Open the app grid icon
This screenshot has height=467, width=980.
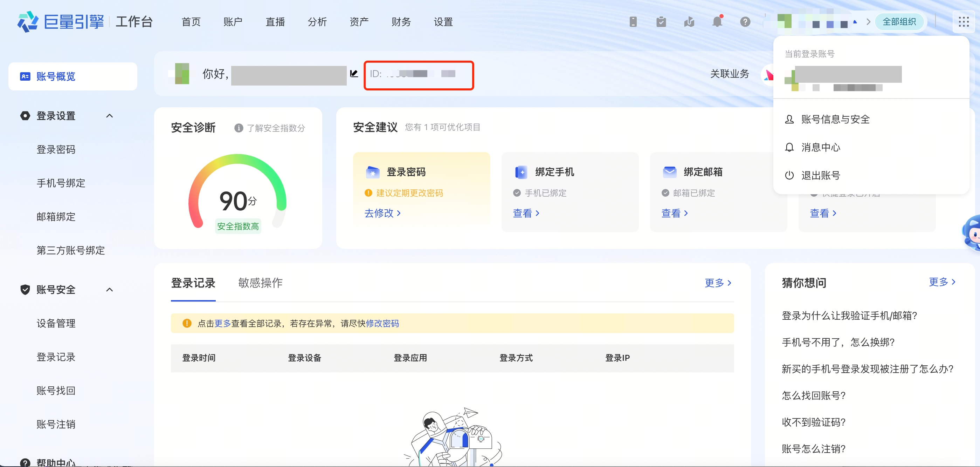click(x=964, y=22)
